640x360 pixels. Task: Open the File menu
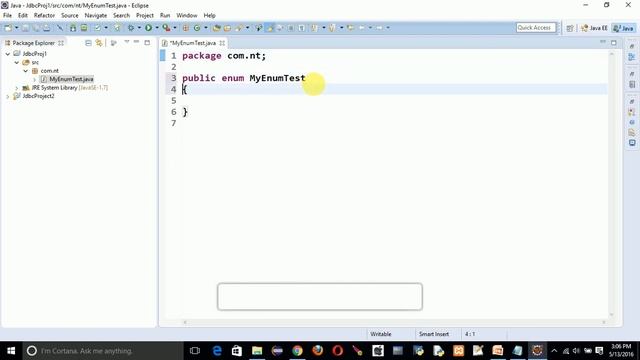(x=7, y=16)
